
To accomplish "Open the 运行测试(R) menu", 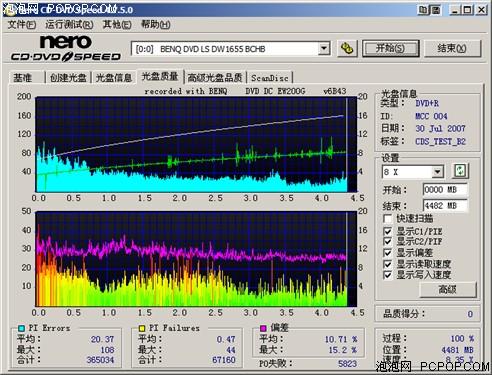I will tap(69, 25).
